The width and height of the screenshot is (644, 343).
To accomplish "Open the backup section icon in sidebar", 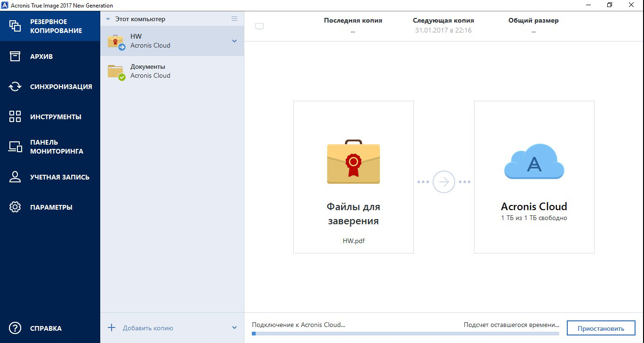I will [15, 26].
